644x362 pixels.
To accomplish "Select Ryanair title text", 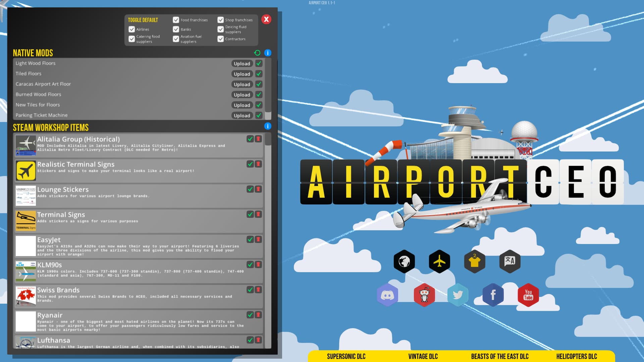I will (50, 315).
